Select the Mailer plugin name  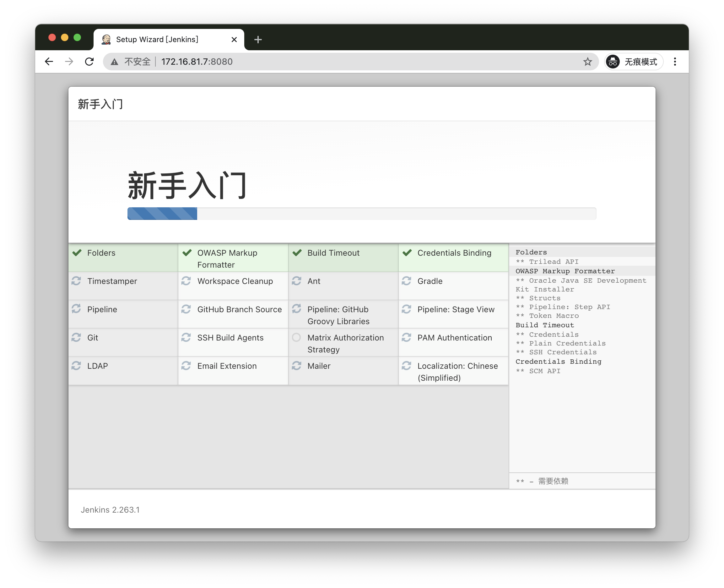tap(319, 366)
